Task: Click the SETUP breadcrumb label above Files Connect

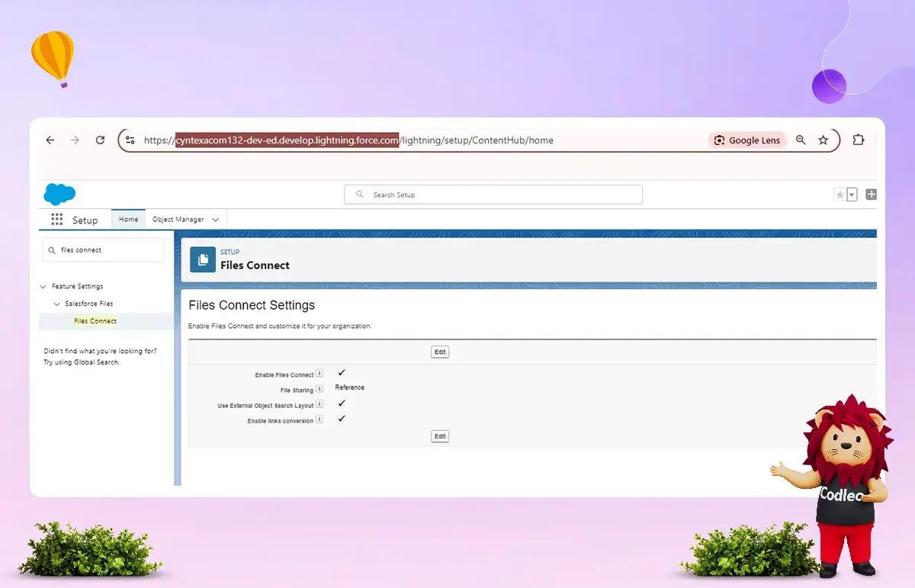Action: point(230,252)
